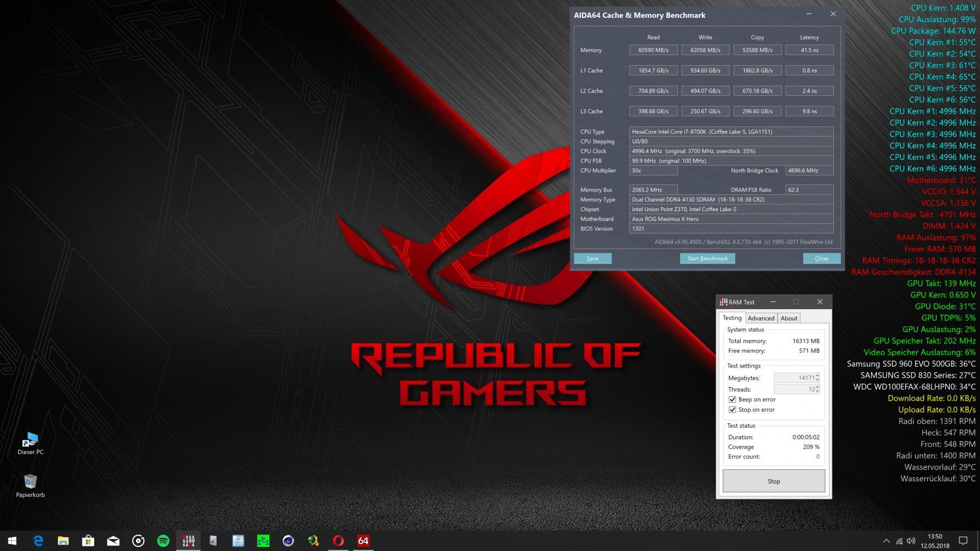980x551 pixels.
Task: Click the North Bridge Clock value 4696.6 MHz
Action: coord(809,170)
